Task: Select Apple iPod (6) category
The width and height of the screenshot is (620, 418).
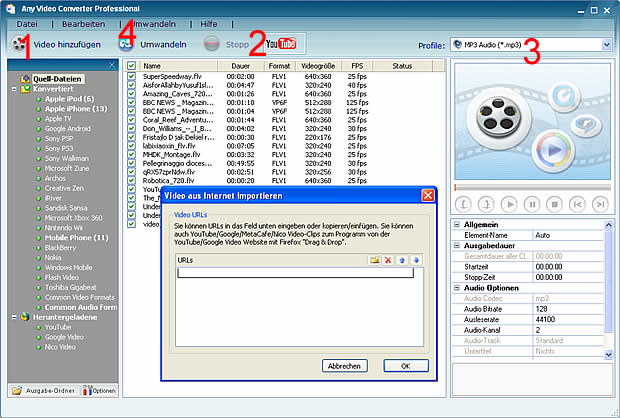Action: 69,99
